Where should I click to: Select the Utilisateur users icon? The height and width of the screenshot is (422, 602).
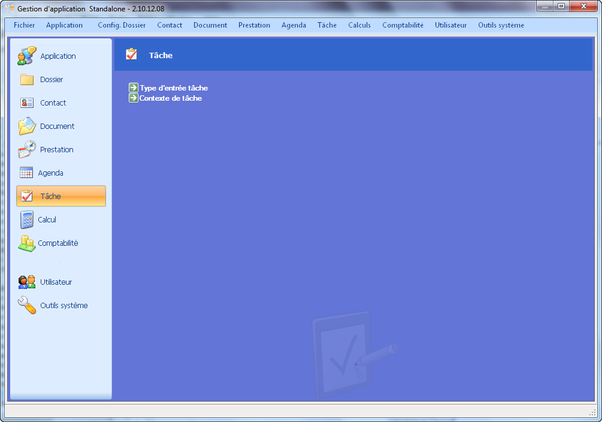pyautogui.click(x=27, y=282)
